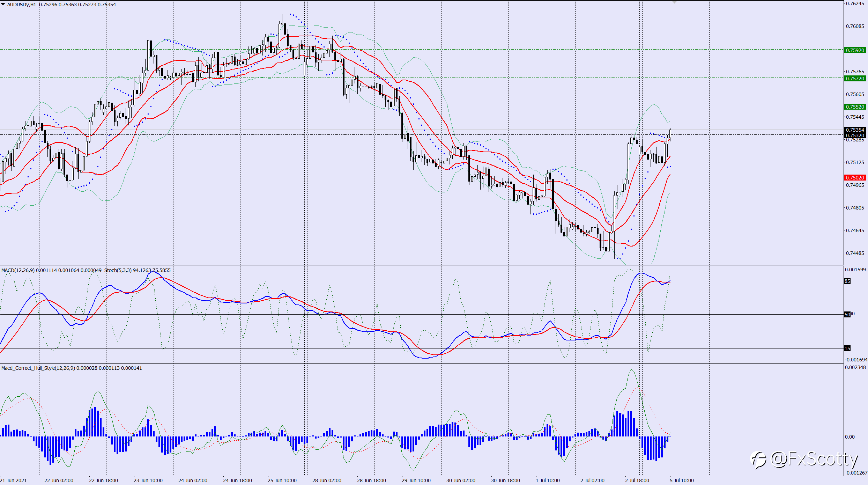Click the MACD(12,26,9) indicator label

tap(18, 270)
